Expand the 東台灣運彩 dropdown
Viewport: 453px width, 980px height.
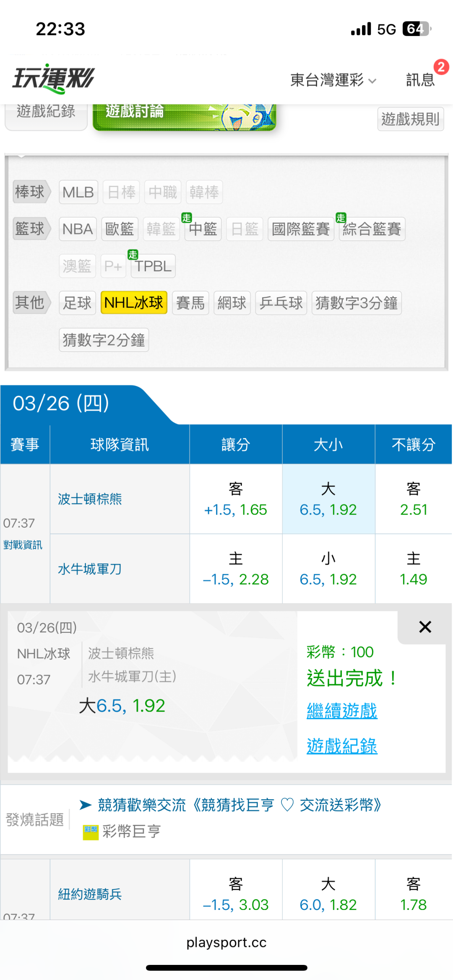click(x=333, y=80)
